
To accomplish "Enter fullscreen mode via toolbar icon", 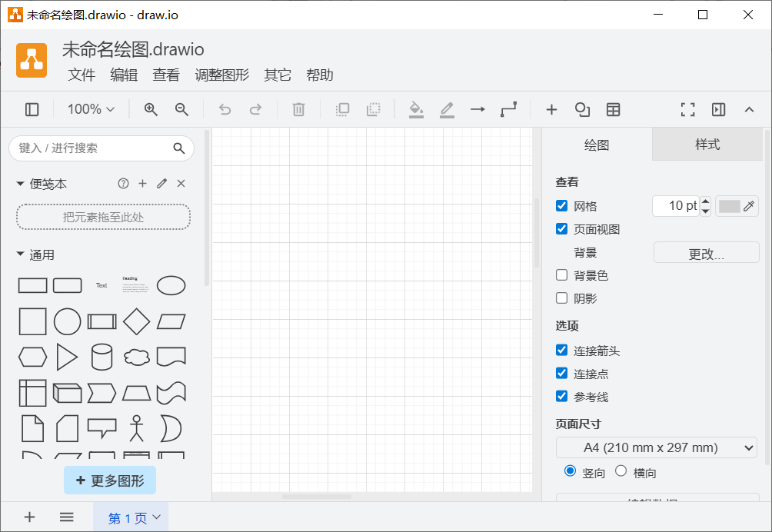I will click(x=687, y=110).
